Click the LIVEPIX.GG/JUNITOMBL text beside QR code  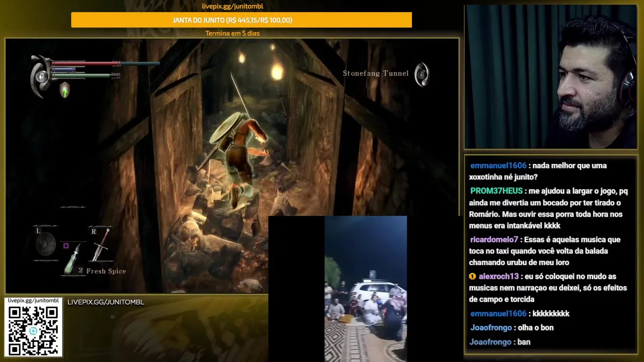[x=106, y=302]
